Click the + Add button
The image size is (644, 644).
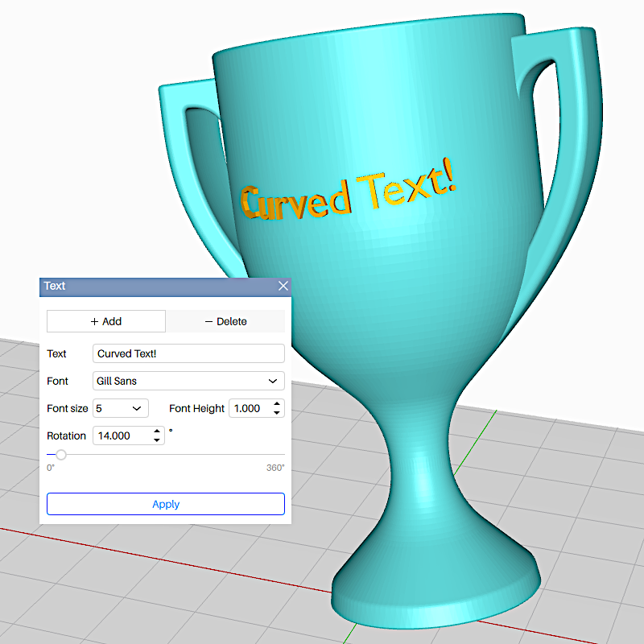pyautogui.click(x=106, y=321)
